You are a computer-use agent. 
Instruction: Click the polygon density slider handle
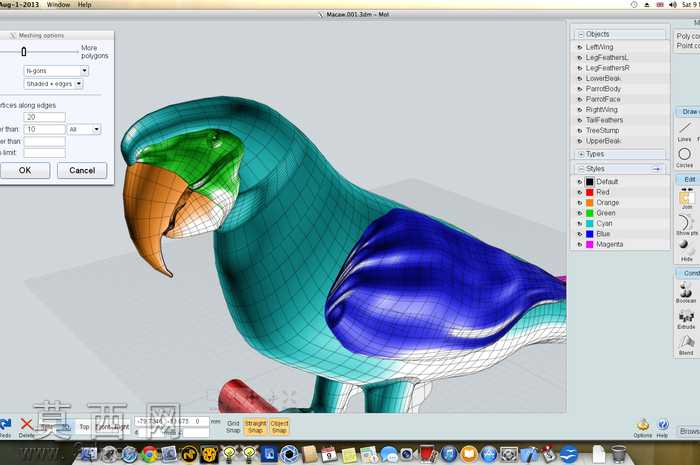pos(24,52)
